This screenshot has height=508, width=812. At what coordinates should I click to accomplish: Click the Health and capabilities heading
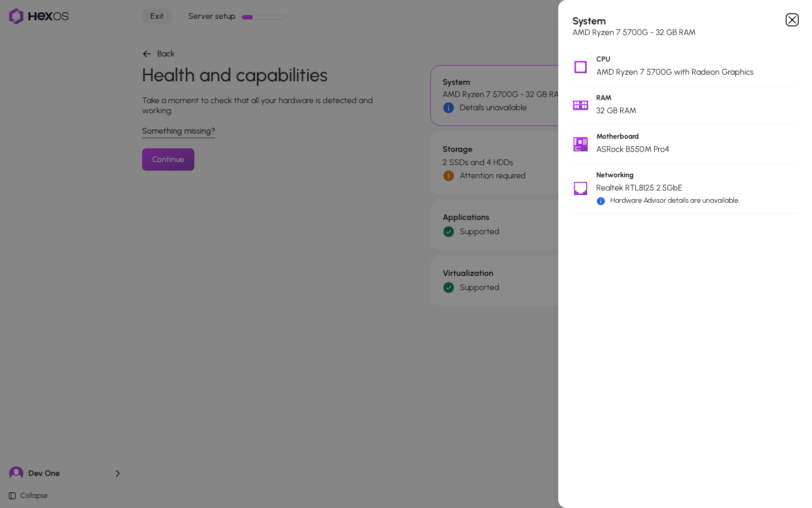[235, 75]
